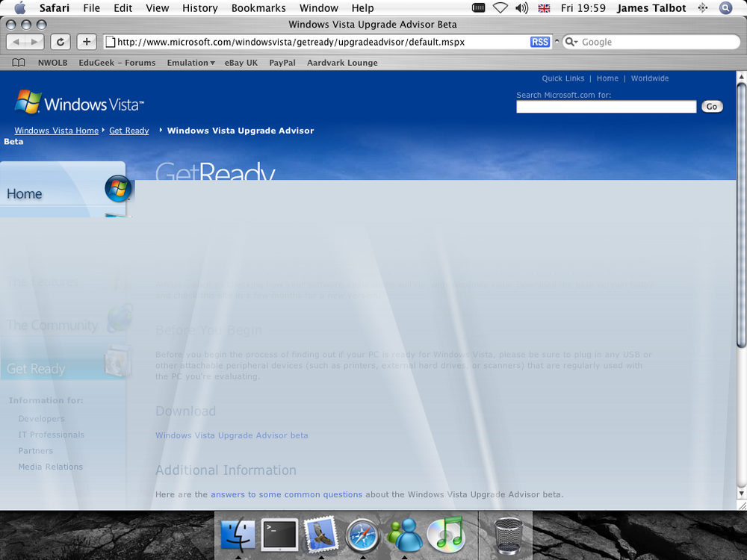Expand the Emulation bookmarks folder dropdown
Screen dimensions: 747x560
pos(190,63)
